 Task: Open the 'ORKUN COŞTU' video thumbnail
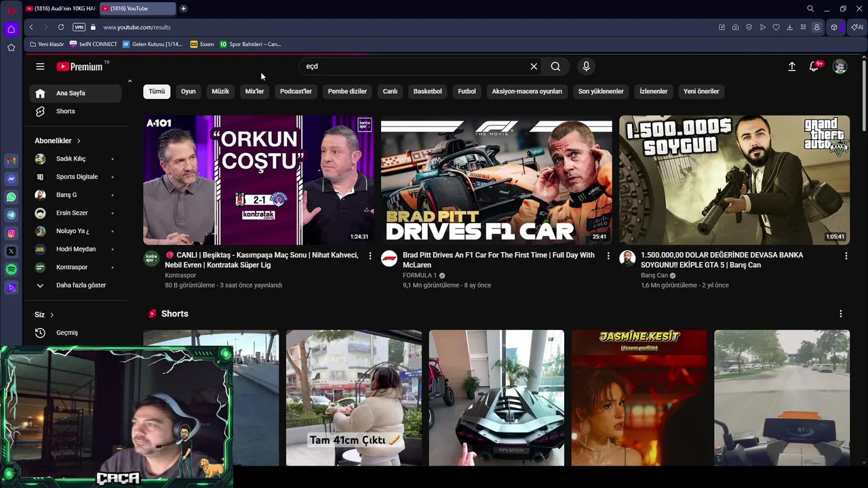258,180
